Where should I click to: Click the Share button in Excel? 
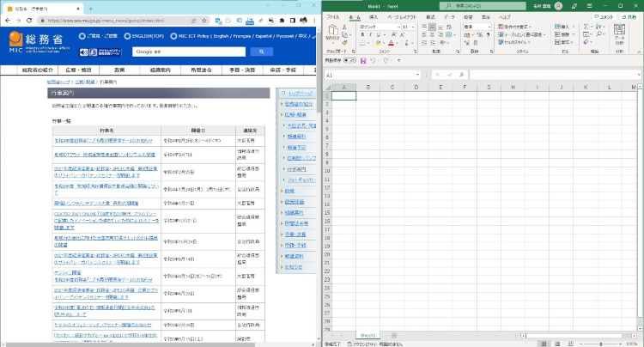629,17
